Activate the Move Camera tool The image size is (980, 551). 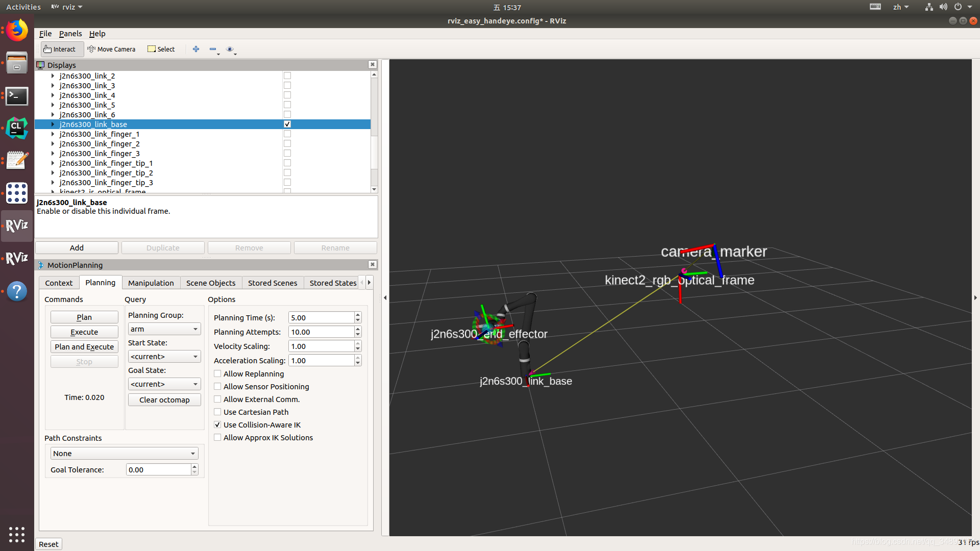pyautogui.click(x=112, y=49)
